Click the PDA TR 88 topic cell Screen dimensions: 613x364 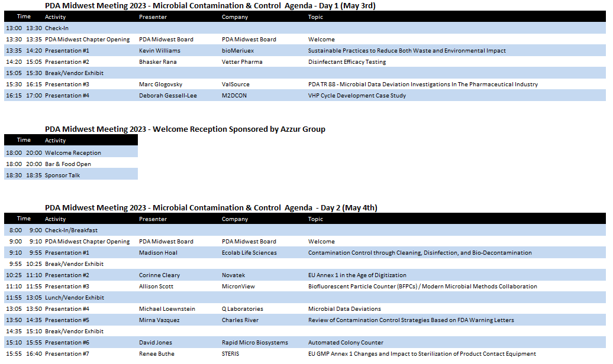422,84
